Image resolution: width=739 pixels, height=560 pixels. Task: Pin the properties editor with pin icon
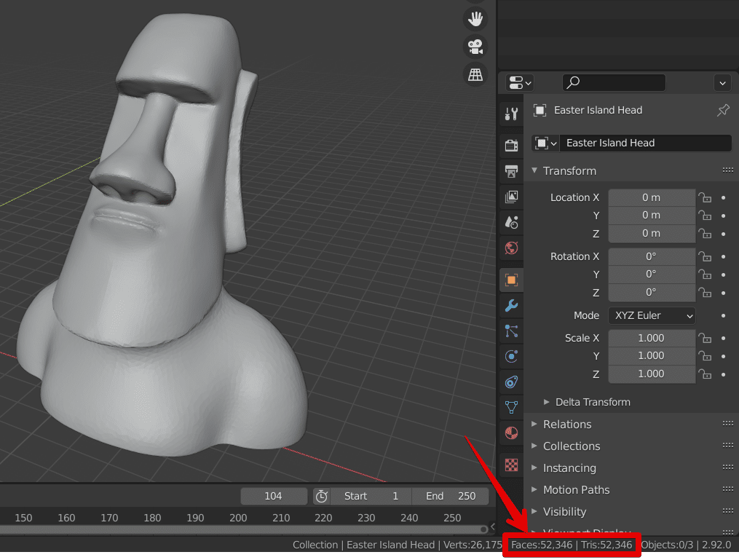click(723, 110)
